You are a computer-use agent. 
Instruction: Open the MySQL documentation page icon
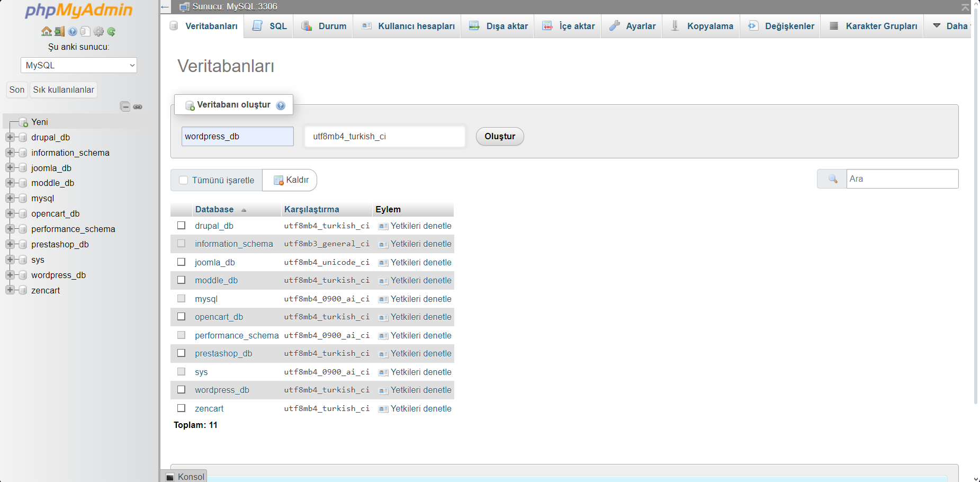(85, 31)
